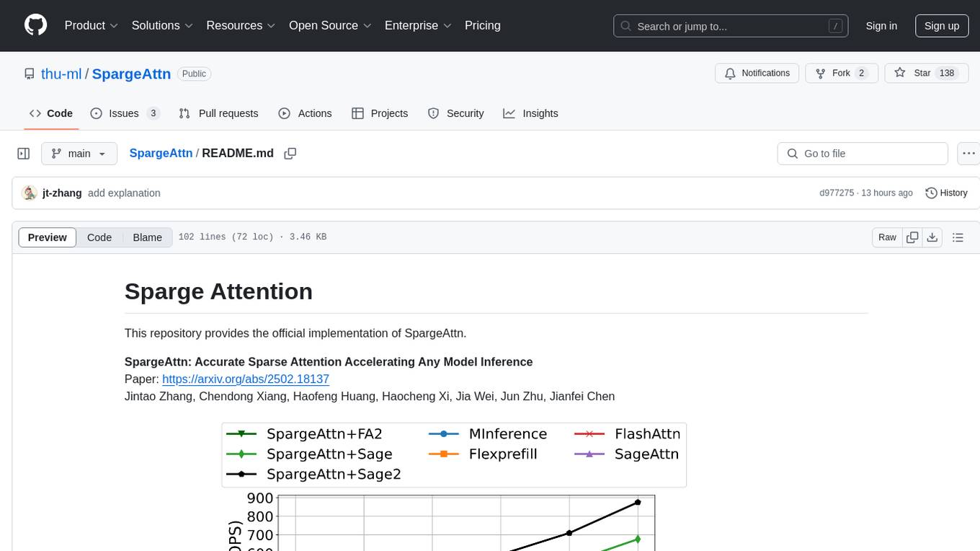Open commit d977275
980x551 pixels.
(x=837, y=193)
